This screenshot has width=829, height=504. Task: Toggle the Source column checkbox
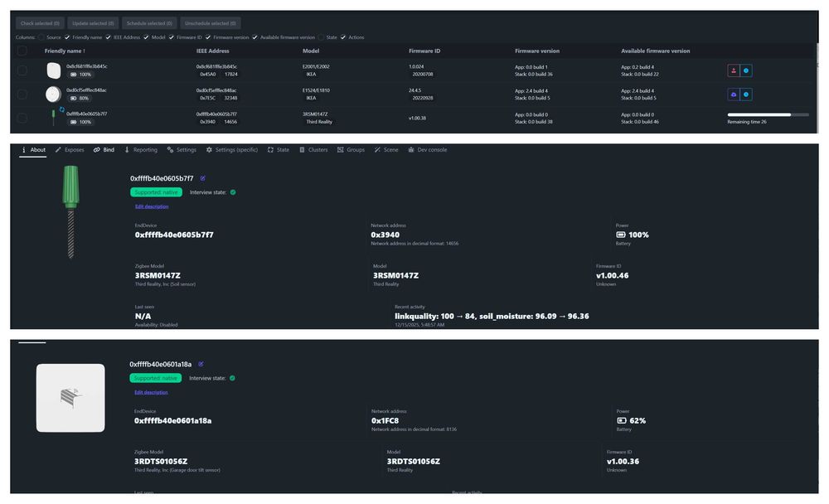[x=41, y=37]
